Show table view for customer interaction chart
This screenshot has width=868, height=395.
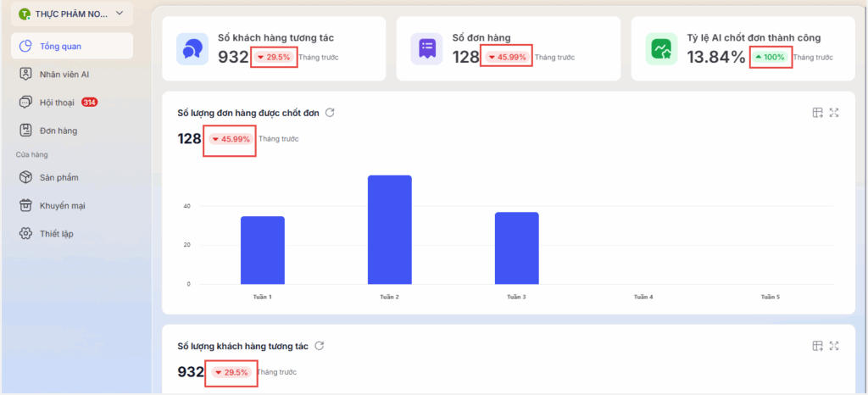(817, 346)
